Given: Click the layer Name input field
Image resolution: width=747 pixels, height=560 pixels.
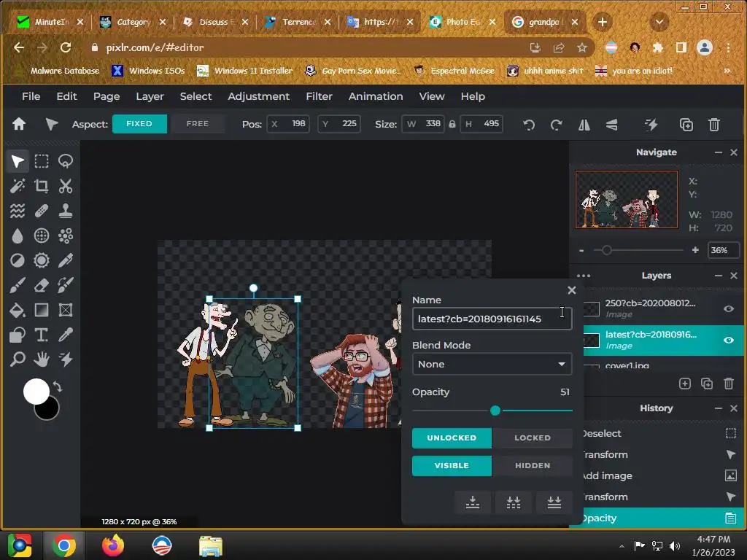Looking at the screenshot, I should [492, 319].
